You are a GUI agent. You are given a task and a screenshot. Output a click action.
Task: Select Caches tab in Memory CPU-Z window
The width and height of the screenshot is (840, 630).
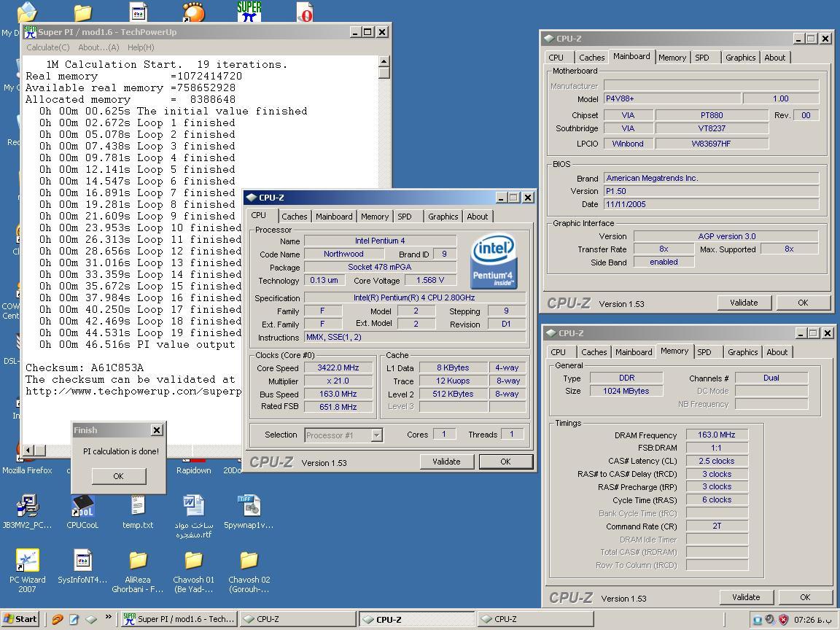coord(594,352)
